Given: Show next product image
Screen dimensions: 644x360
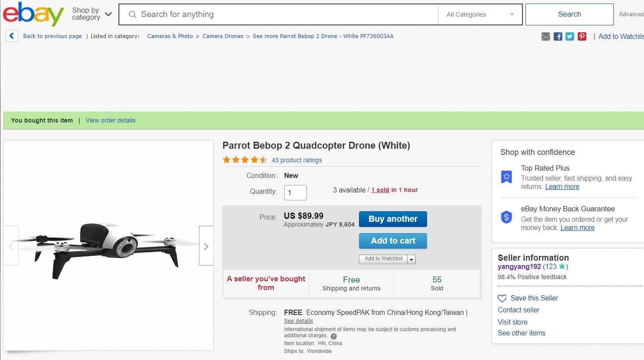Looking at the screenshot, I should tap(206, 247).
